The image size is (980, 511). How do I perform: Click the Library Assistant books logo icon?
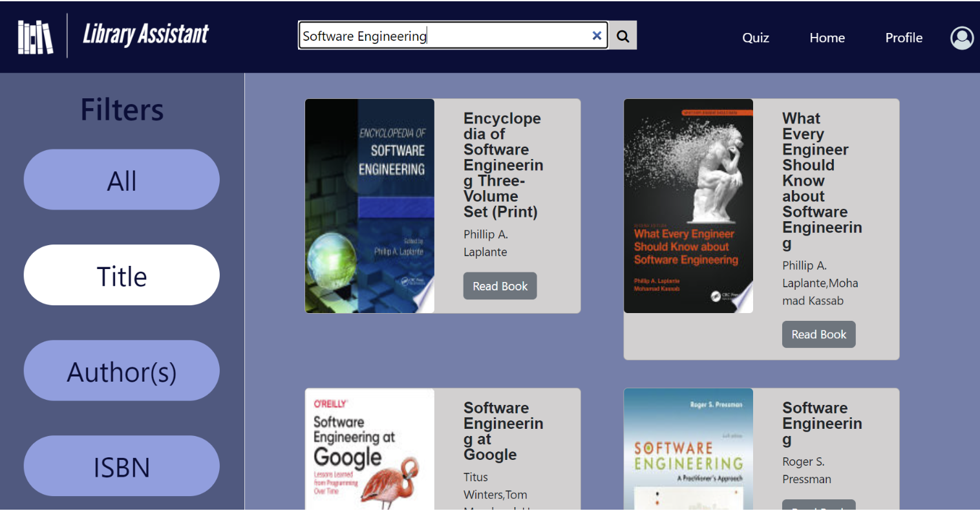tap(36, 37)
